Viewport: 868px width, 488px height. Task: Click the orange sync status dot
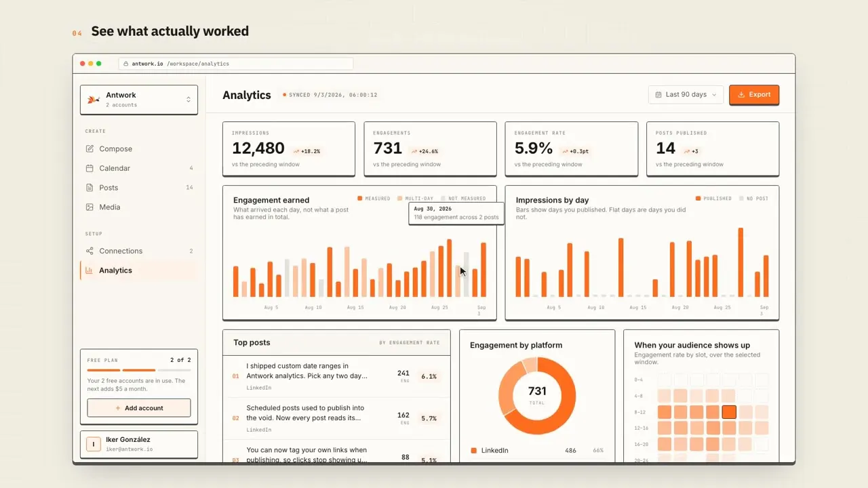click(x=285, y=95)
